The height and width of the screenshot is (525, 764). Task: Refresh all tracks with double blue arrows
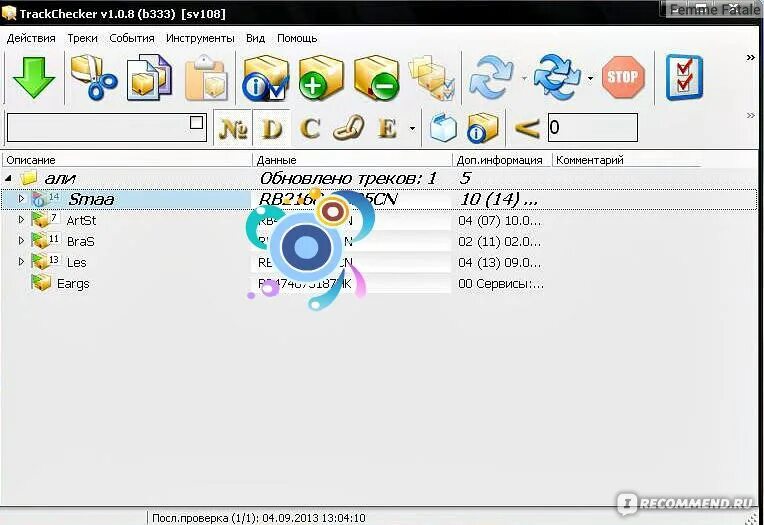(x=557, y=77)
